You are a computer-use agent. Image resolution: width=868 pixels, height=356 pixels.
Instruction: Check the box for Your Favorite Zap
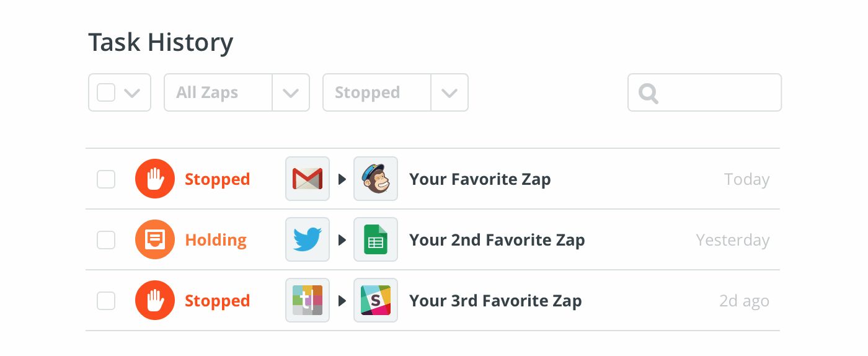pos(106,180)
